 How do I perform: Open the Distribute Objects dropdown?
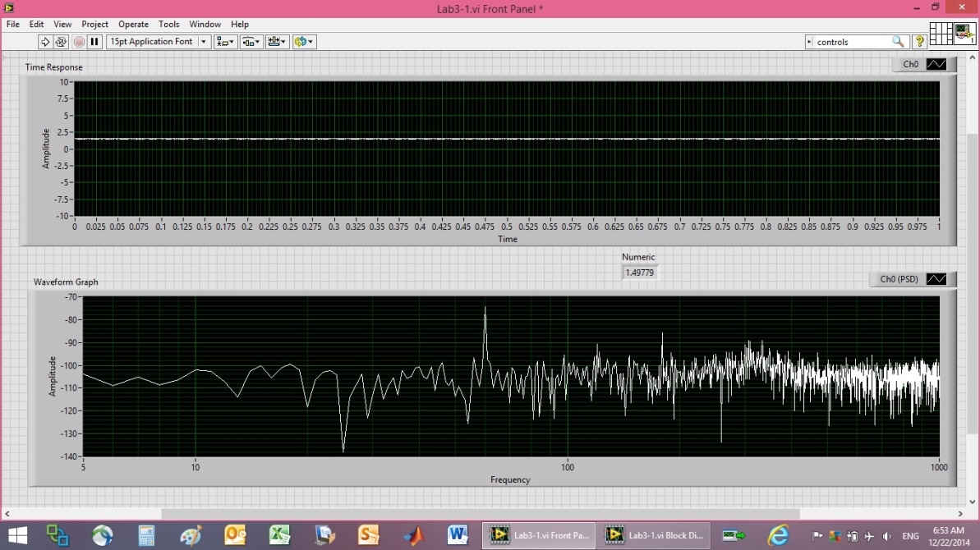(251, 41)
